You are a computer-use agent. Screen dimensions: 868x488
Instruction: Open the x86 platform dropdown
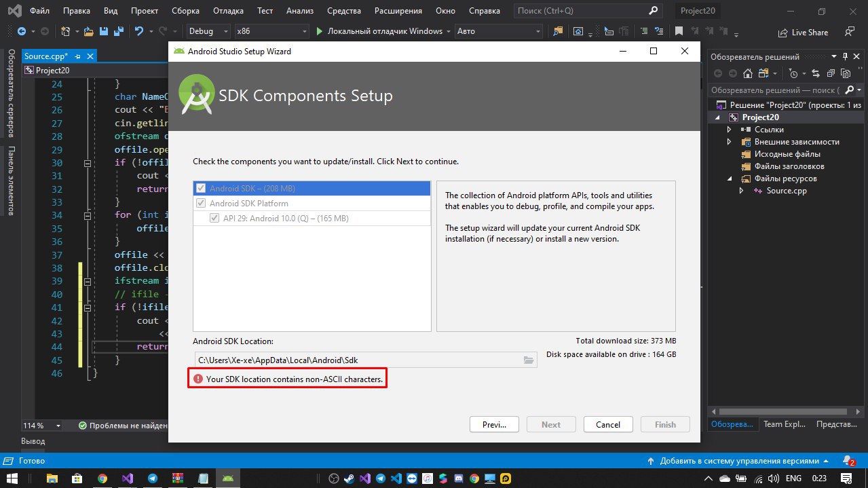(272, 31)
